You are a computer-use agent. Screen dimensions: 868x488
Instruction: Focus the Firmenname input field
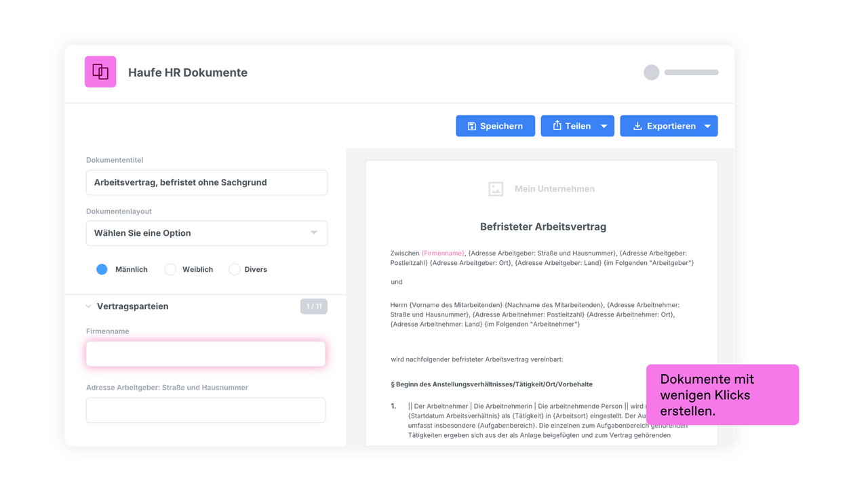coord(205,354)
